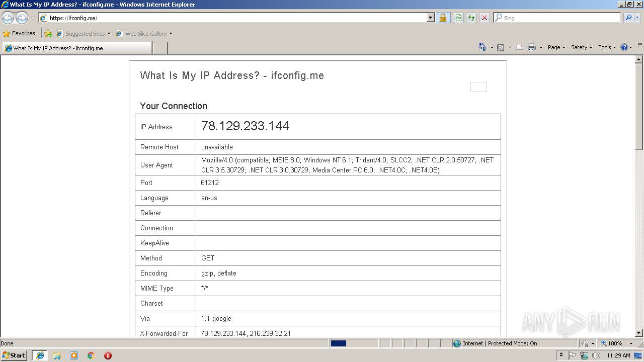Click the 'Your Connection' heading

tap(174, 106)
